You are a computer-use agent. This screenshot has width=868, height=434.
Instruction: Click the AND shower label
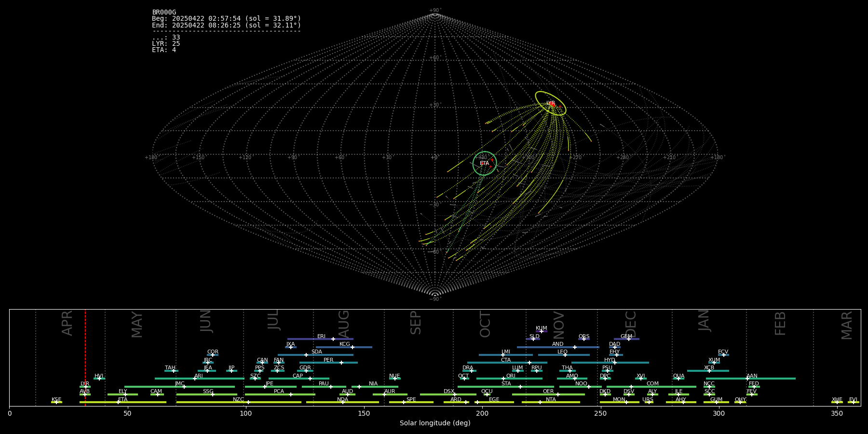point(558,344)
